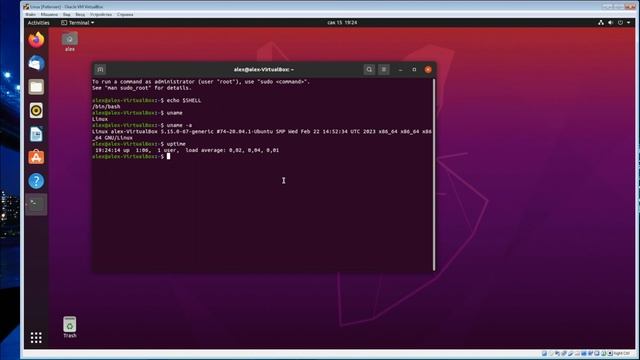Screen dimensions: 640x360
Task: Open the Ввод menu in VirtualBox
Action: 80,15
